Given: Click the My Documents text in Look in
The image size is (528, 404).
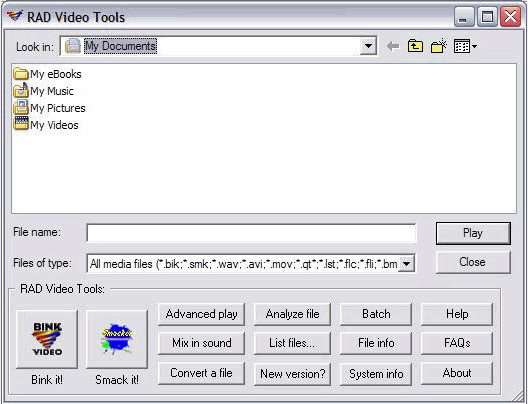Looking at the screenshot, I should (120, 46).
